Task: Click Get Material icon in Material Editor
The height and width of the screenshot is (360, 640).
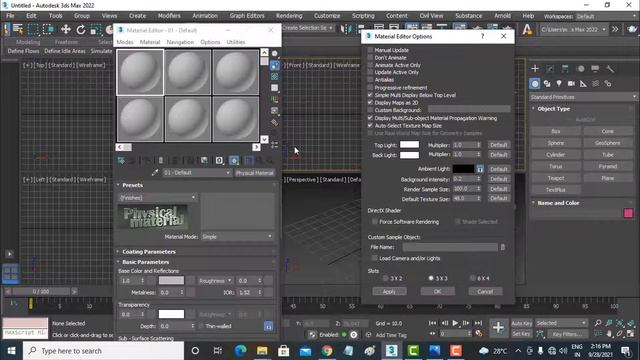Action: (x=121, y=160)
